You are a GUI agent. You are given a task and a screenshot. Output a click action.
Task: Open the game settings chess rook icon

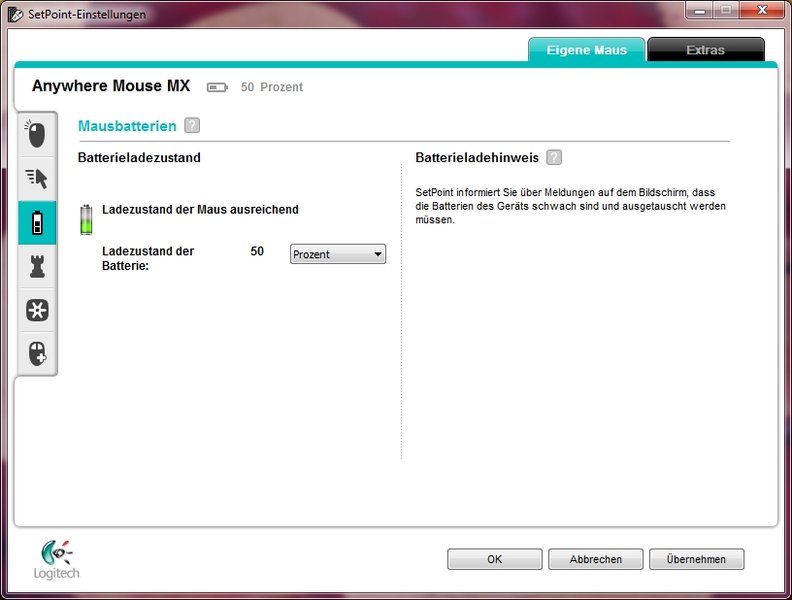(37, 266)
